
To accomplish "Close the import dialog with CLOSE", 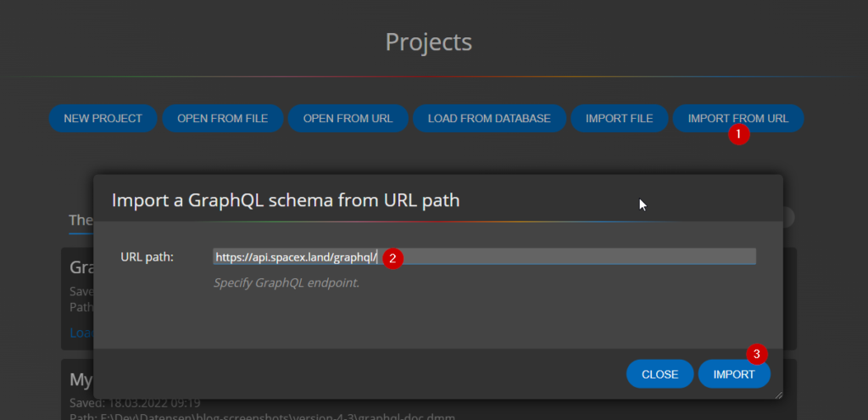I will coord(659,374).
